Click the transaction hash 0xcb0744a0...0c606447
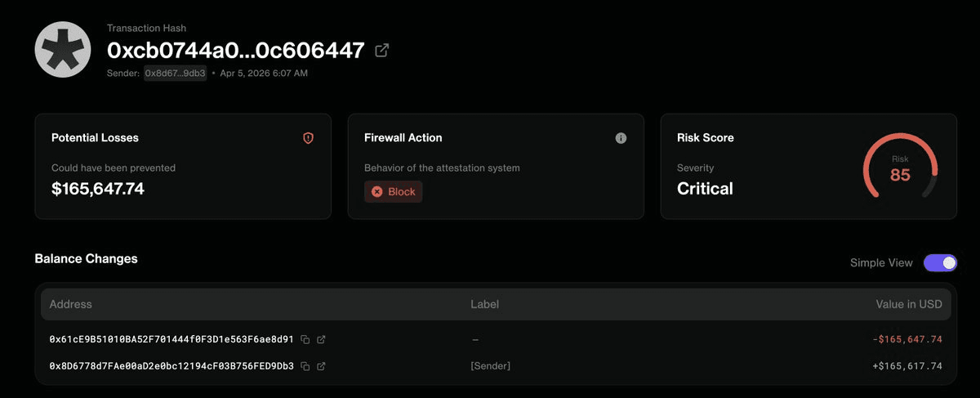Image resolution: width=980 pixels, height=398 pixels. click(x=235, y=51)
